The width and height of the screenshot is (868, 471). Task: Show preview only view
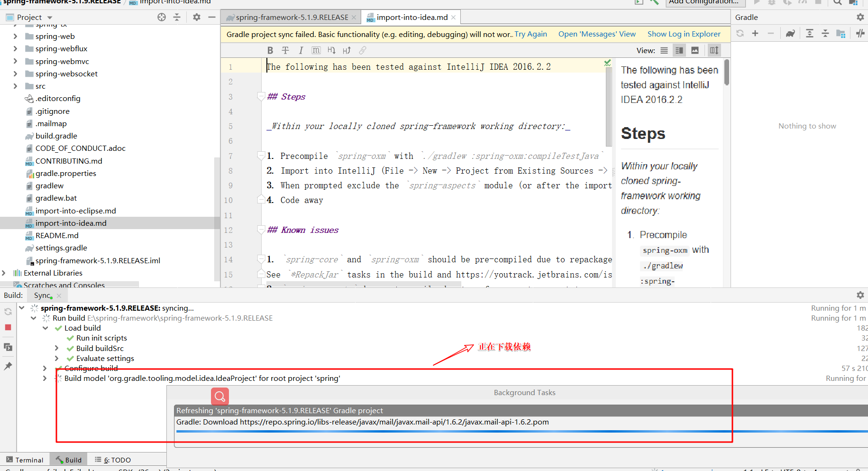coord(695,50)
